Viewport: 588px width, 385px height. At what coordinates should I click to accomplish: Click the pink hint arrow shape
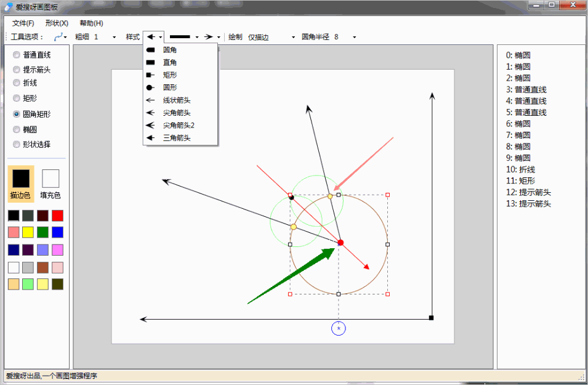(x=363, y=164)
